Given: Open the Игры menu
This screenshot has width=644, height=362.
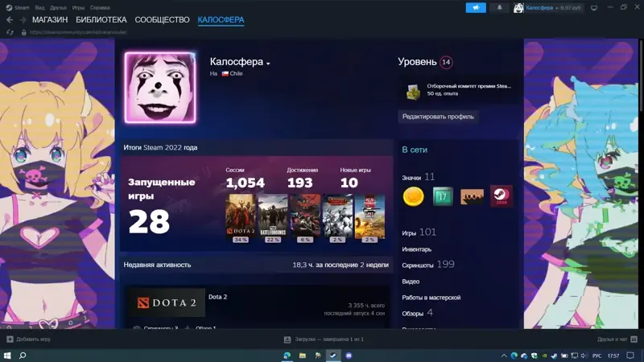Looking at the screenshot, I should [x=78, y=7].
